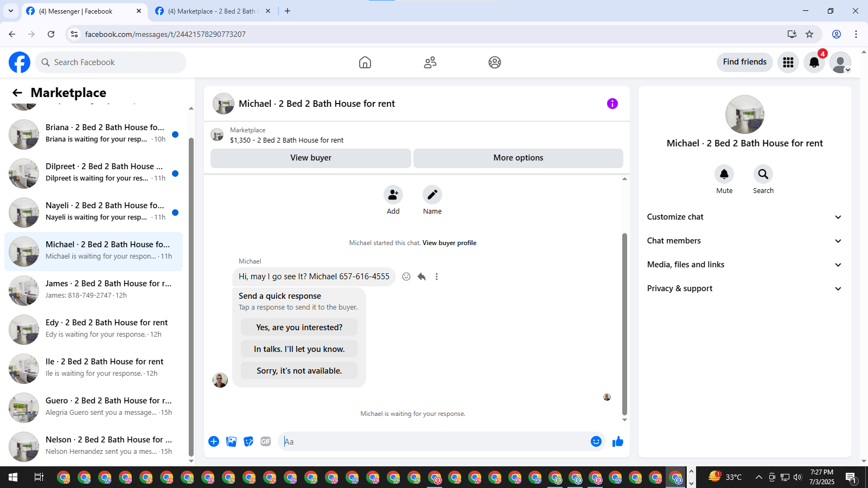Expand Media, files and links section
The image size is (868, 488).
(x=744, y=265)
